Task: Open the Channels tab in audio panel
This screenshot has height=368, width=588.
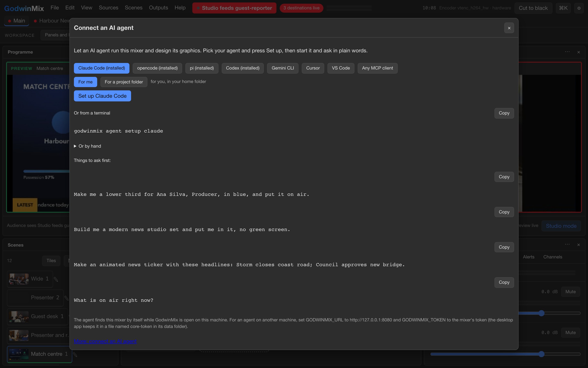Action: point(552,257)
